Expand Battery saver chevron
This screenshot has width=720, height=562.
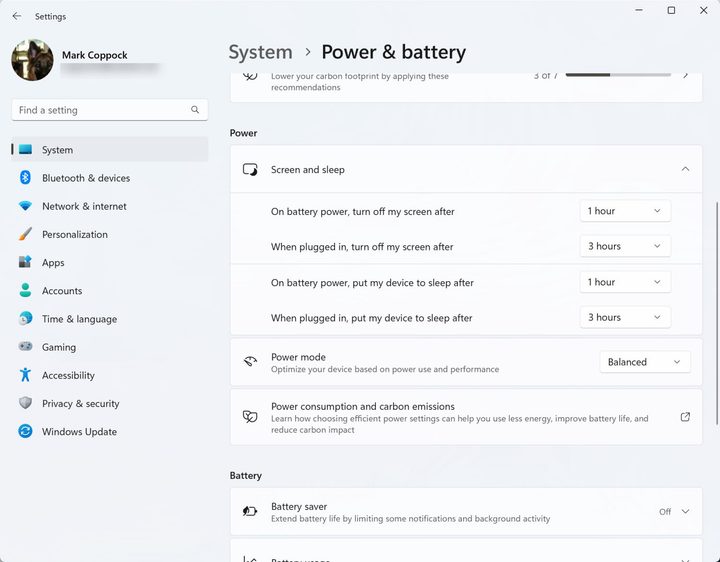[x=685, y=511]
